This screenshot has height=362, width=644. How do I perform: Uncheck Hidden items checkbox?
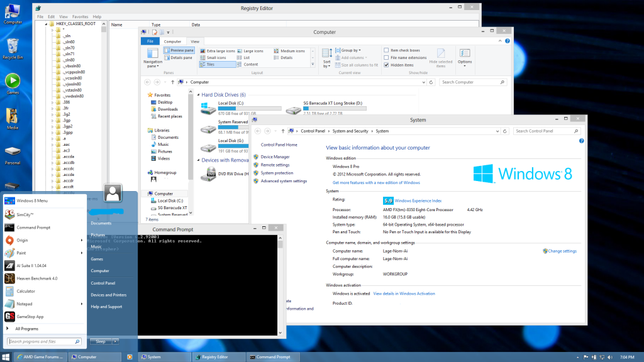pyautogui.click(x=386, y=65)
